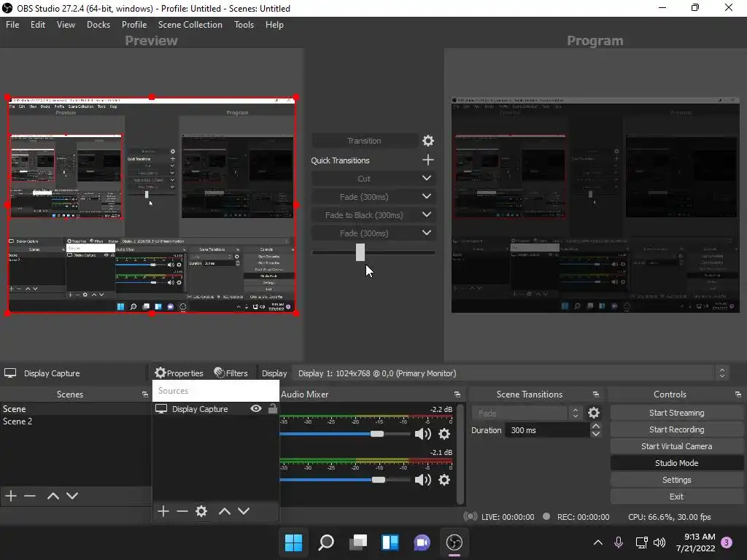The width and height of the screenshot is (747, 560).
Task: Open Windows taskbar search
Action: click(x=326, y=542)
